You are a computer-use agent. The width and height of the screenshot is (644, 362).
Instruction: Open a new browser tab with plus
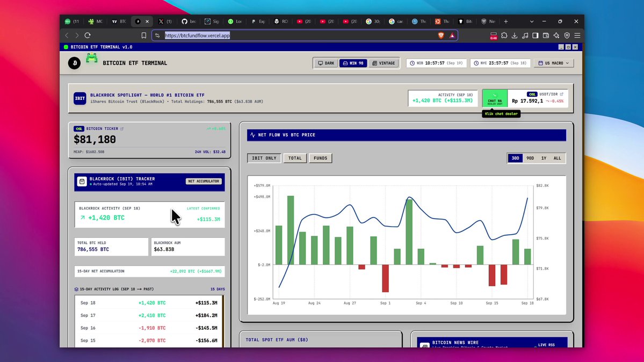click(x=506, y=21)
